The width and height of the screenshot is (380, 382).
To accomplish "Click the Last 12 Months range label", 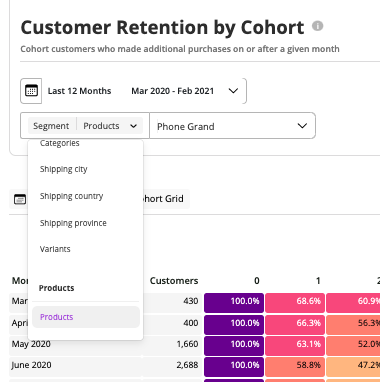I will tap(79, 91).
